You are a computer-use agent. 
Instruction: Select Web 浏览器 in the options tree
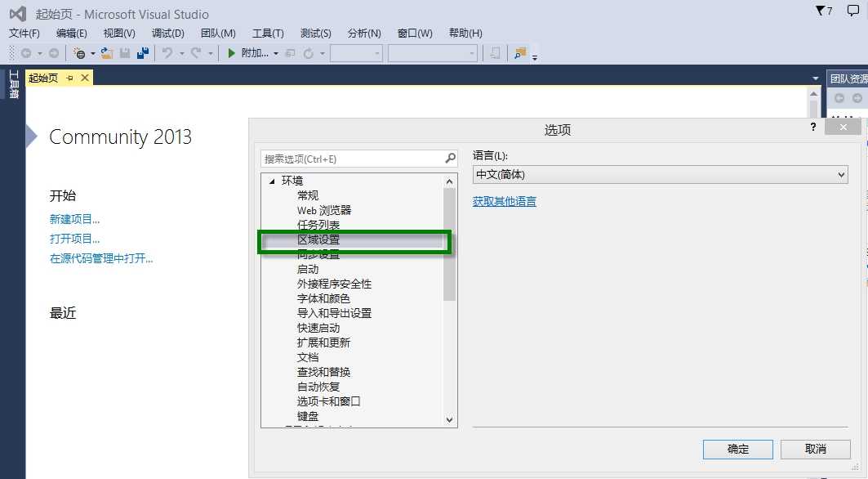[324, 211]
